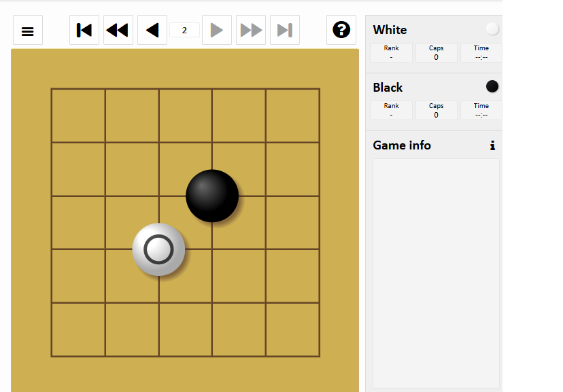The height and width of the screenshot is (392, 563).
Task: Click White's Caps value
Action: coord(437,57)
